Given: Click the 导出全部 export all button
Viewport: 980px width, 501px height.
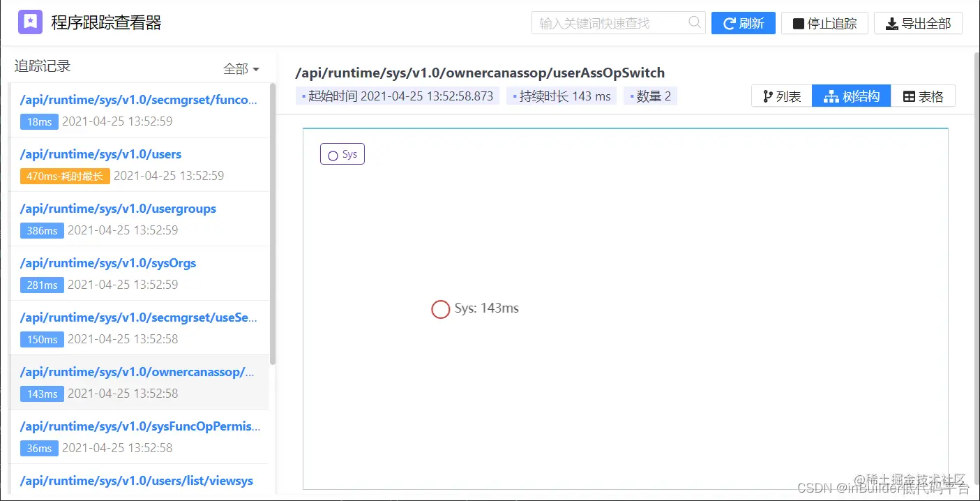Looking at the screenshot, I should 918,23.
